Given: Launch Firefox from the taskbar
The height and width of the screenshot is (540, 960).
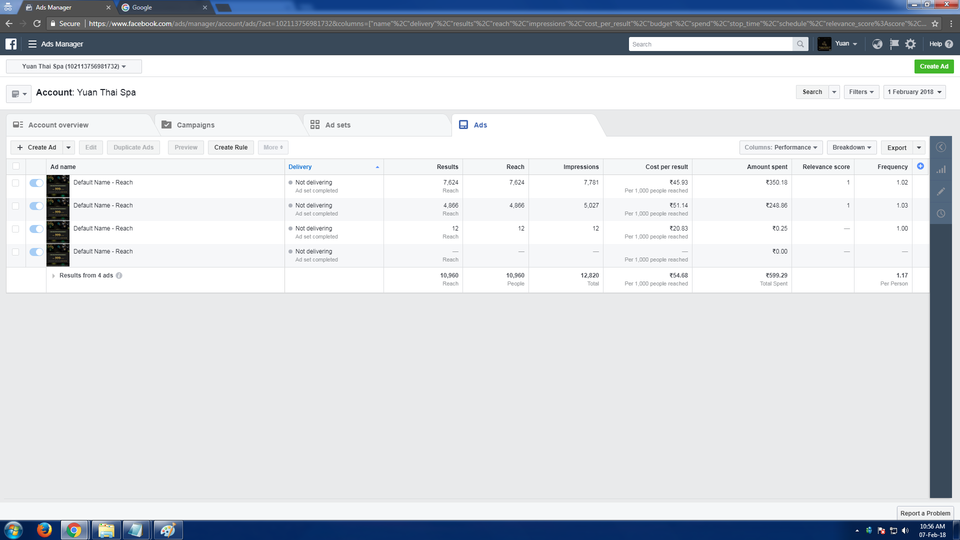Looking at the screenshot, I should [44, 530].
